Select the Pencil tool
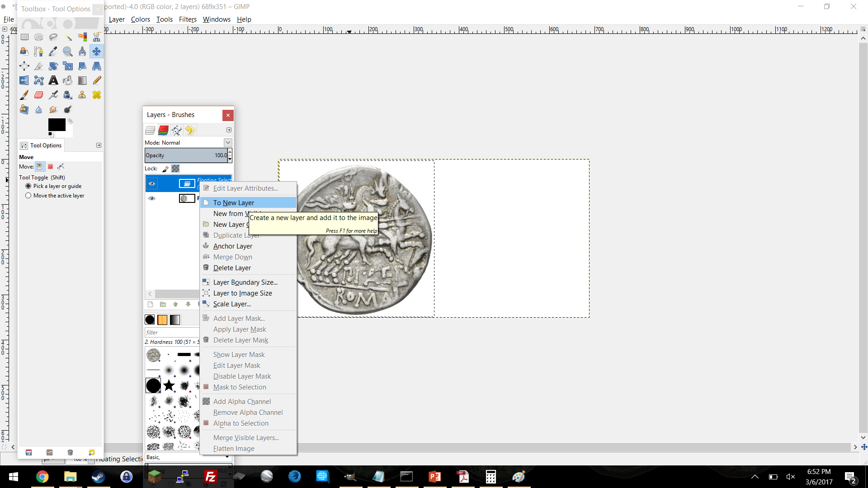868x488 pixels. tap(97, 80)
